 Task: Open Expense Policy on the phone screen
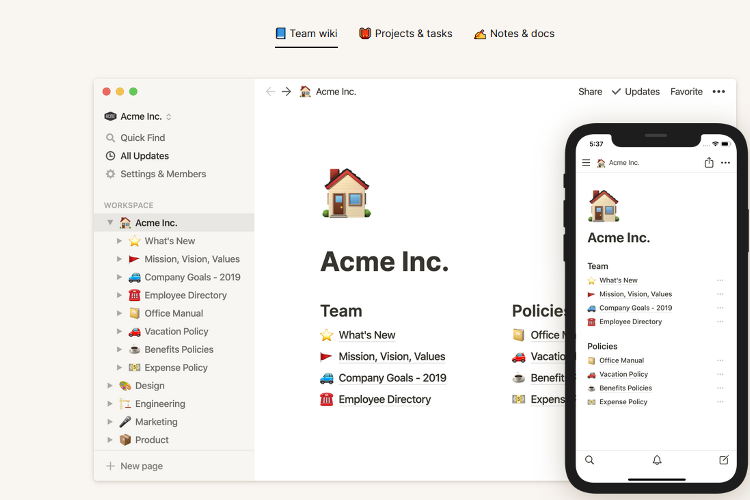[x=623, y=402]
